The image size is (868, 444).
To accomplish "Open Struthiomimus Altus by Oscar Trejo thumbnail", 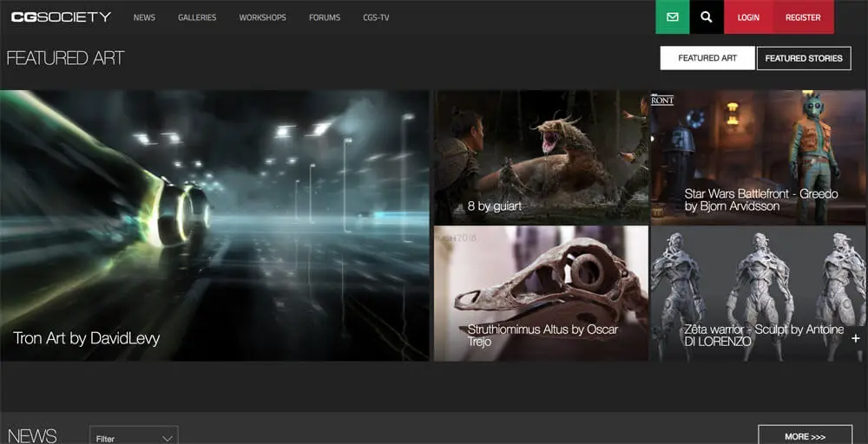I will (x=541, y=294).
